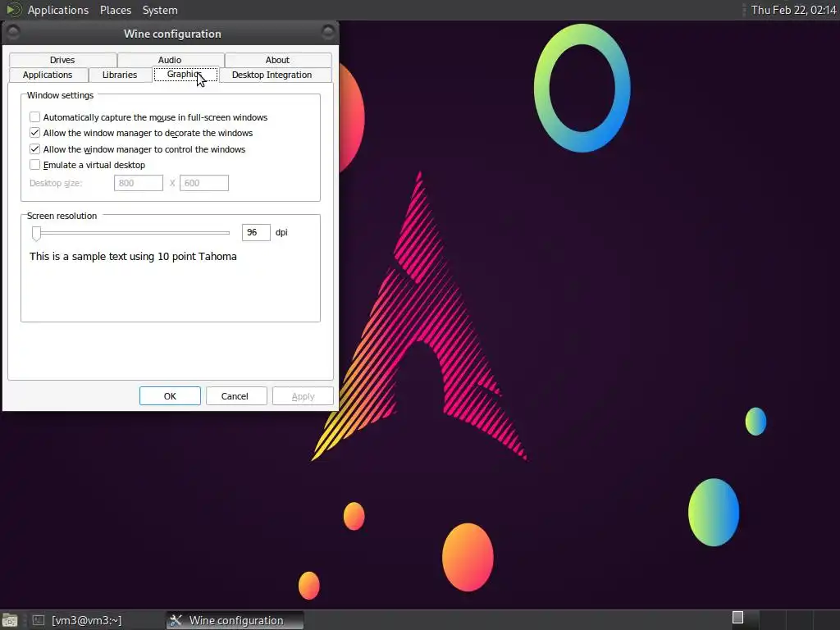Select the Graphics tab
This screenshot has width=840, height=630.
186,75
